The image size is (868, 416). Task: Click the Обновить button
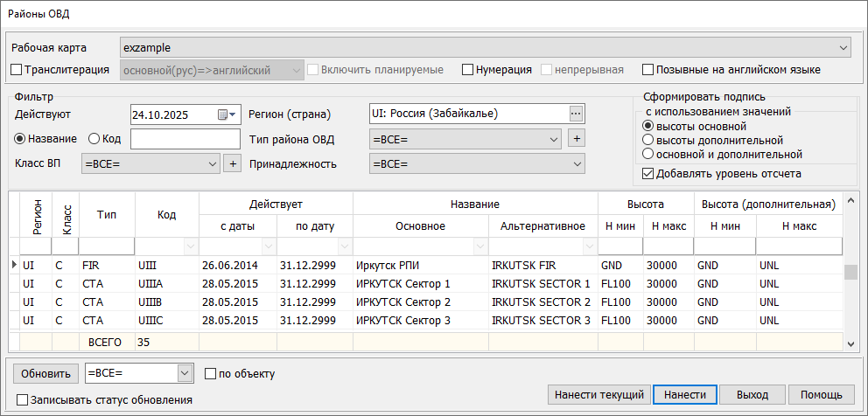tap(45, 374)
